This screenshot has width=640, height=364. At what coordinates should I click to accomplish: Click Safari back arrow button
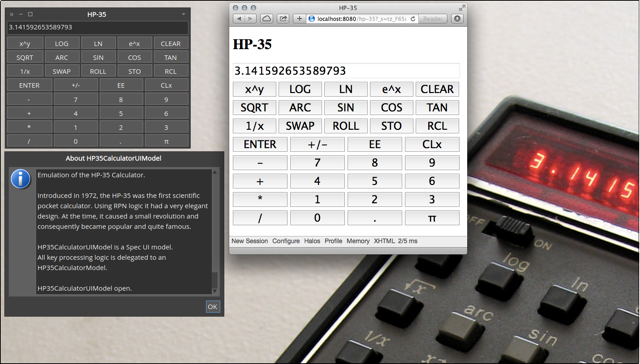[x=239, y=19]
